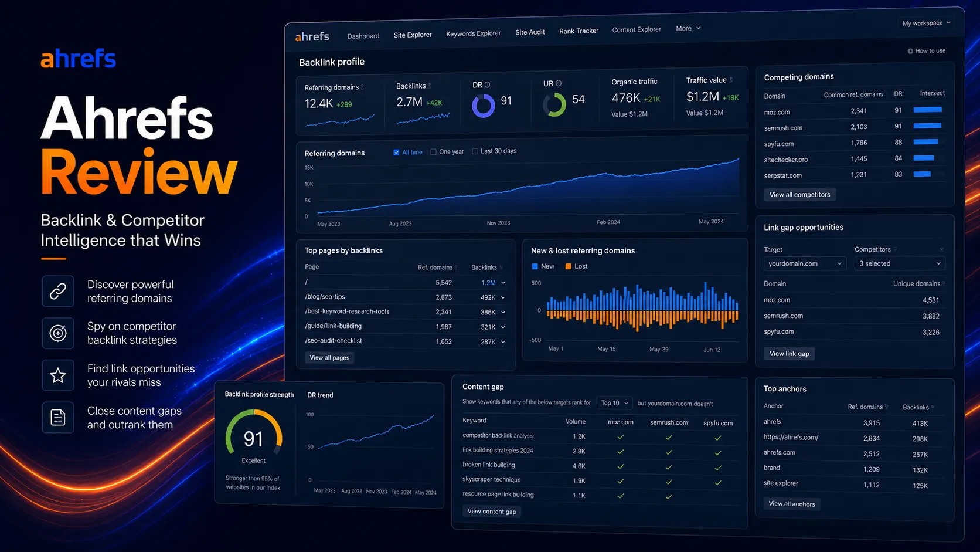
Task: Click the link building strategies 2024 keyword
Action: 498,451
